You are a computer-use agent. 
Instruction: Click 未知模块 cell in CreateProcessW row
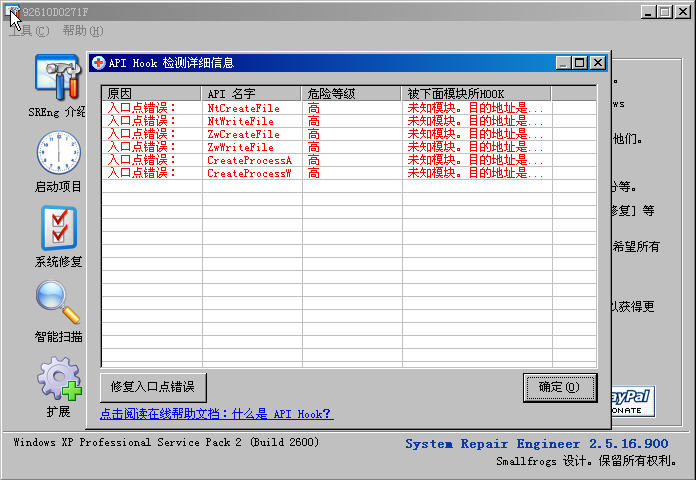pyautogui.click(x=475, y=173)
